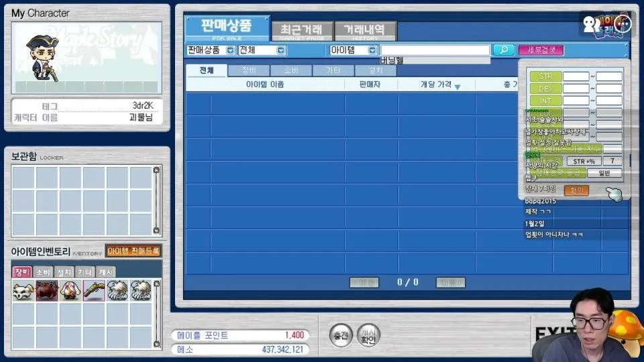Click the DEX maximum value field
Image resolution: width=644 pixels, height=362 pixels.
[609, 88]
